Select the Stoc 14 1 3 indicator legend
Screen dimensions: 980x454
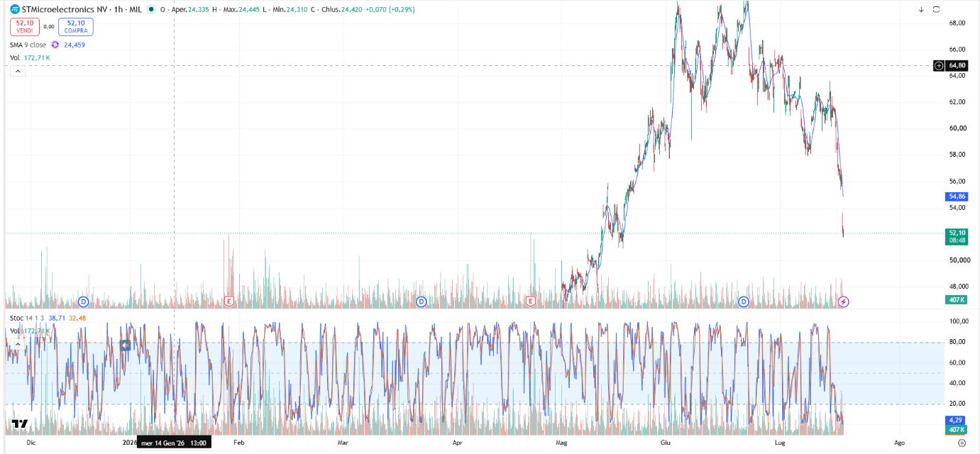tap(27, 319)
